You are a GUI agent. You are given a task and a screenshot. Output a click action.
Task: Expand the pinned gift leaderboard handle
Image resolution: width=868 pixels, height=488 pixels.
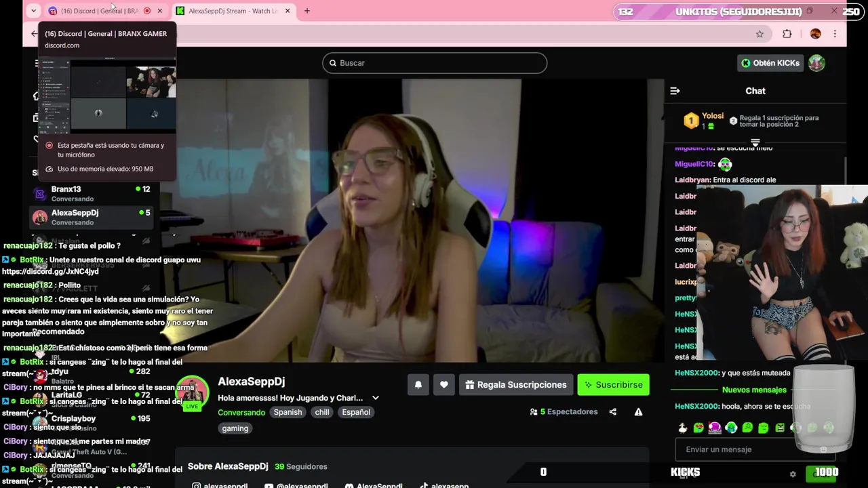(755, 142)
